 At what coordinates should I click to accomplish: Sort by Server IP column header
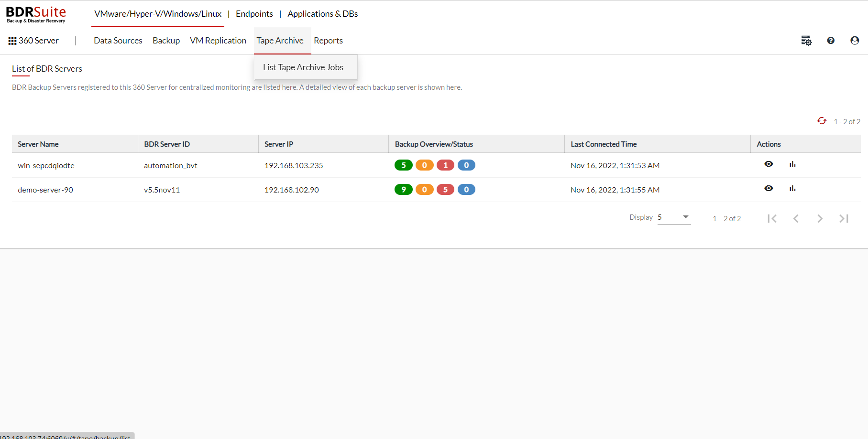279,144
